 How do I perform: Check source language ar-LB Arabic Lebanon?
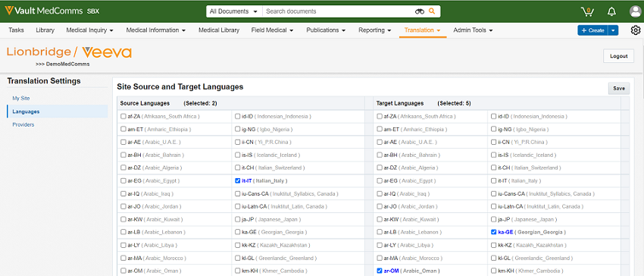pos(123,232)
